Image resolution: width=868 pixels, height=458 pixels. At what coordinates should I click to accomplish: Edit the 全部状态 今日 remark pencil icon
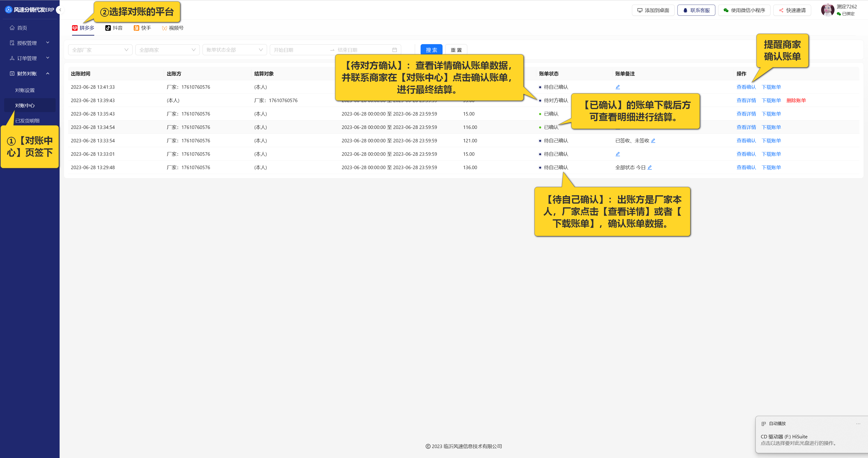[650, 168]
